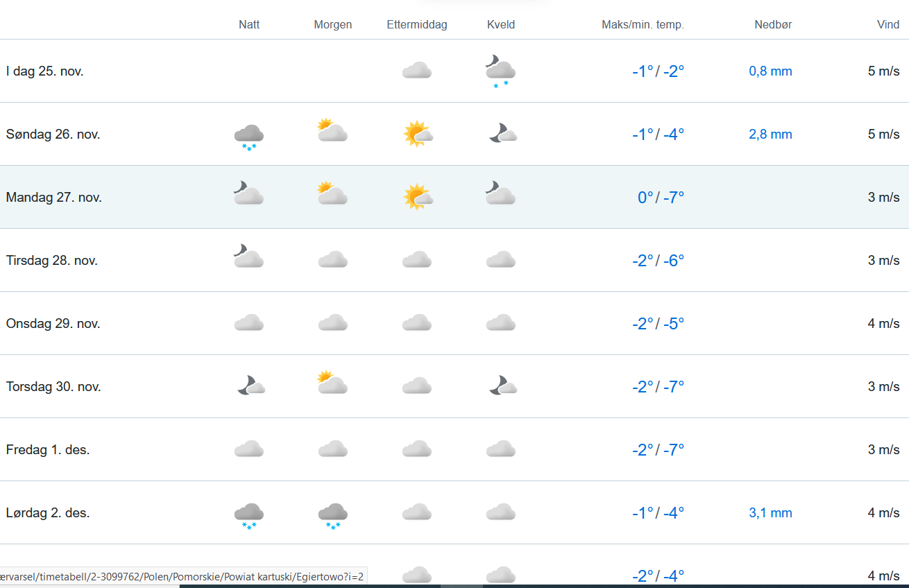Click Onsdag's afternoon cloudy icon
The width and height of the screenshot is (909, 588).
tap(417, 323)
